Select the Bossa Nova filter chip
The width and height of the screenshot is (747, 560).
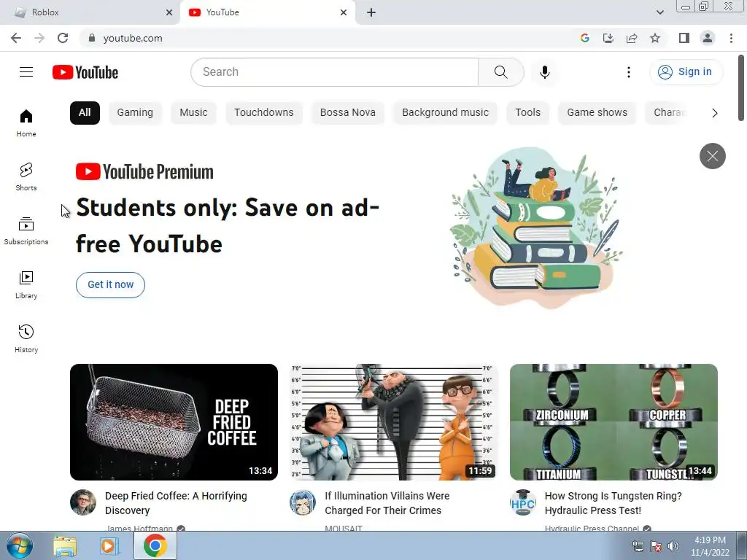(x=348, y=113)
